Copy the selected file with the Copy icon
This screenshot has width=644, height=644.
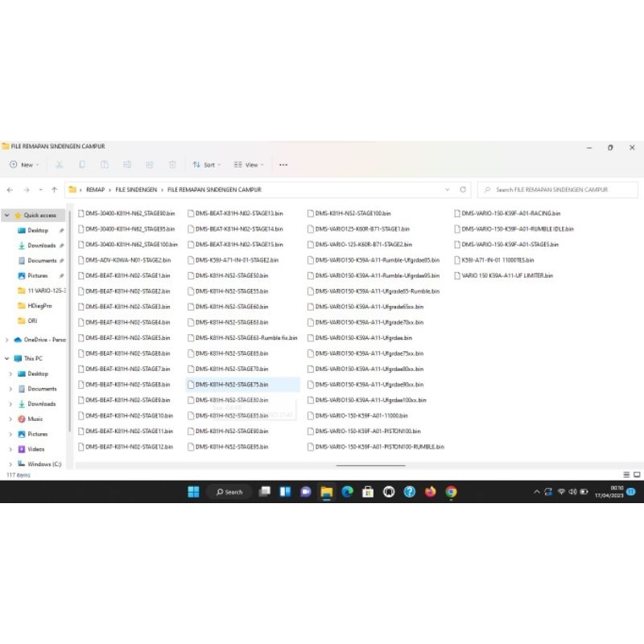(83, 164)
